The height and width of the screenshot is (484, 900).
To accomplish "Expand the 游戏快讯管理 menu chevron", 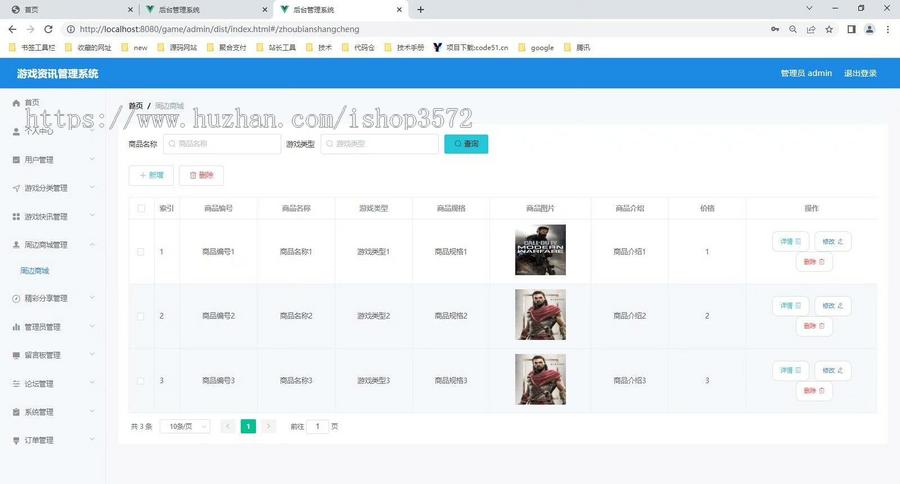I will 92,216.
